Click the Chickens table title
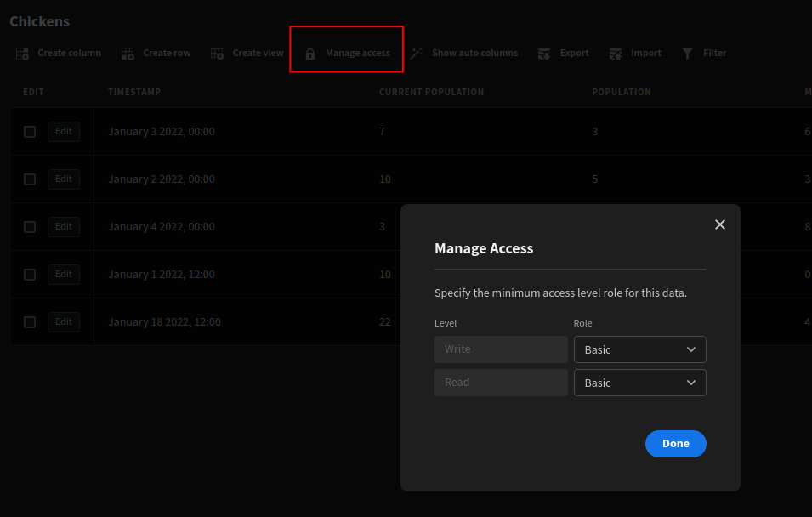The image size is (812, 517). 39,21
